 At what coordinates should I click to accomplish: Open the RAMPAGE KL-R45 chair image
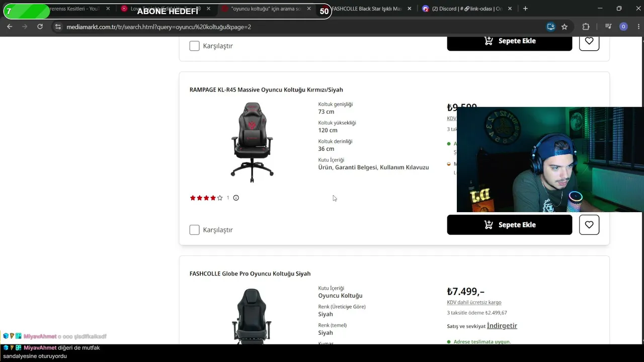pos(252,142)
